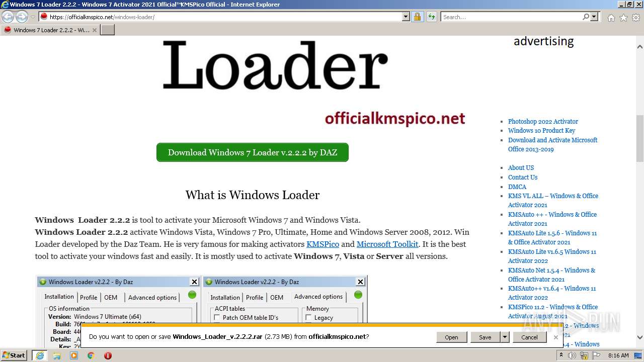Click Advanced options tab in right Loader image

tap(318, 296)
